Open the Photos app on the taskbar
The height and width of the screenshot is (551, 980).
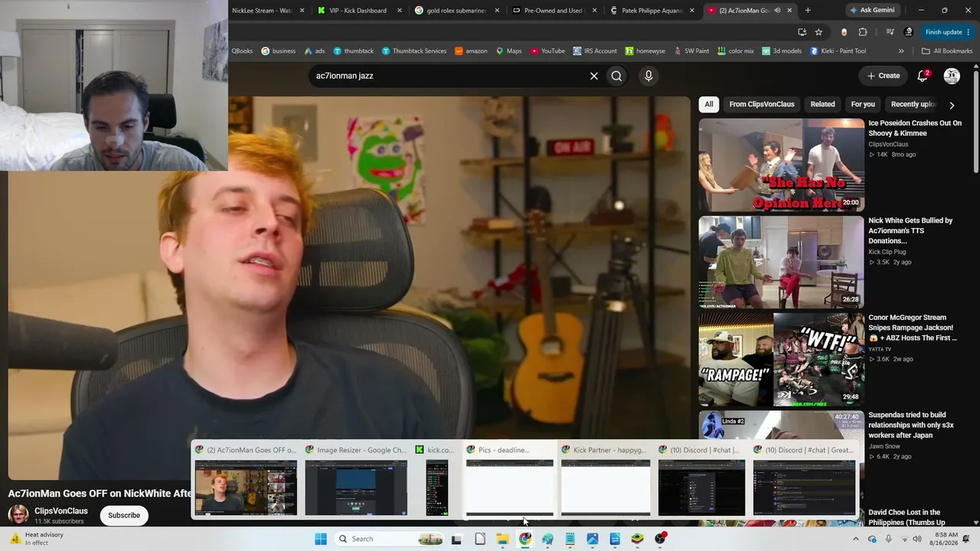coord(593,539)
